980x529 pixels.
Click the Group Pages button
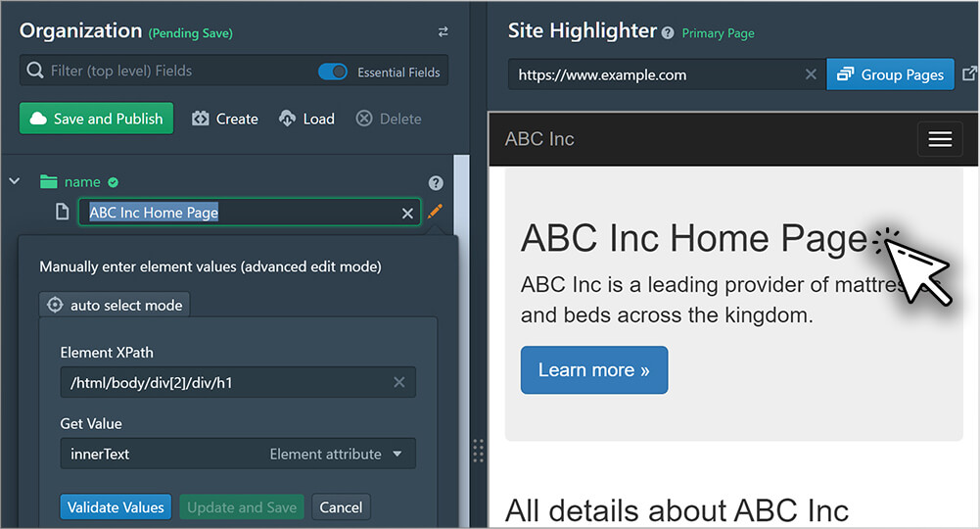890,74
